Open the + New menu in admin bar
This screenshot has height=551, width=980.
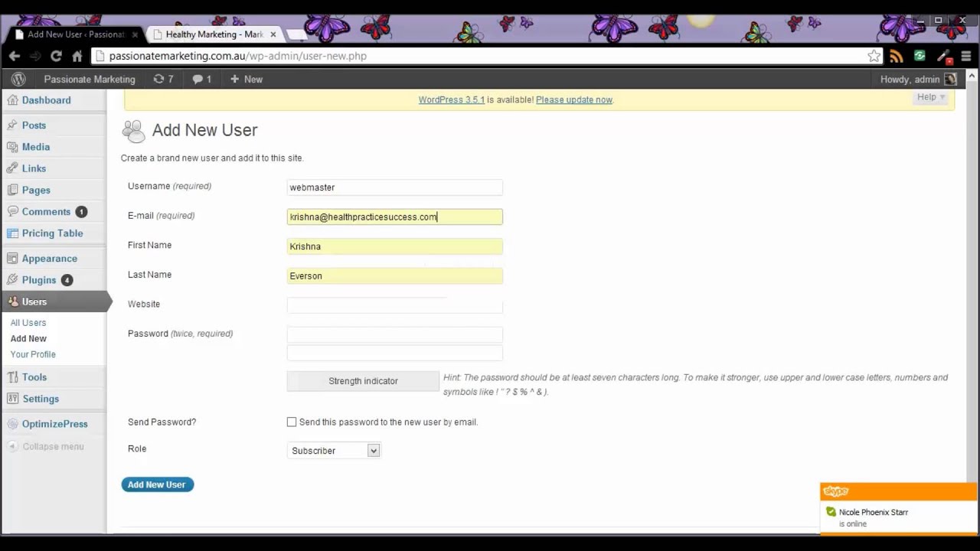[x=247, y=79]
